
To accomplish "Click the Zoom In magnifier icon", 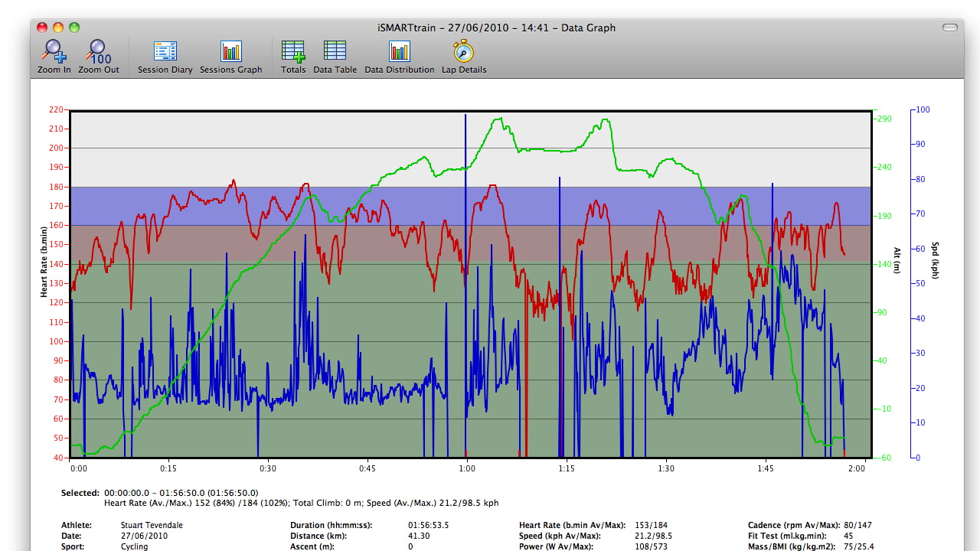I will pos(54,51).
